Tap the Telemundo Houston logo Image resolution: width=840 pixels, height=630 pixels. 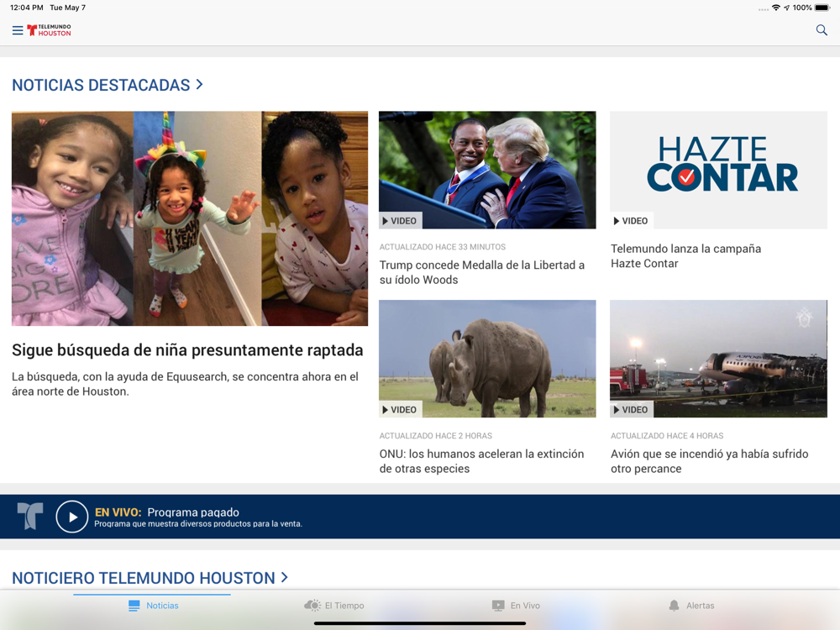pyautogui.click(x=50, y=30)
